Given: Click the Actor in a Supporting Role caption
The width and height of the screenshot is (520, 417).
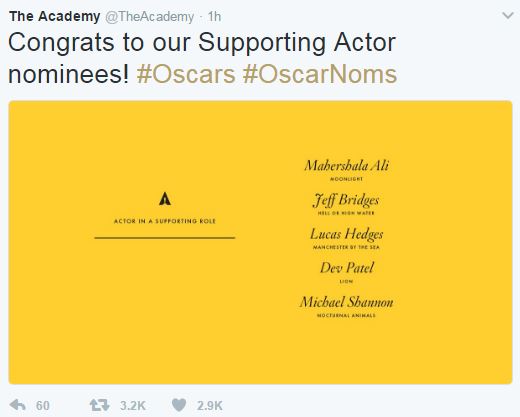Looking at the screenshot, I should point(165,221).
